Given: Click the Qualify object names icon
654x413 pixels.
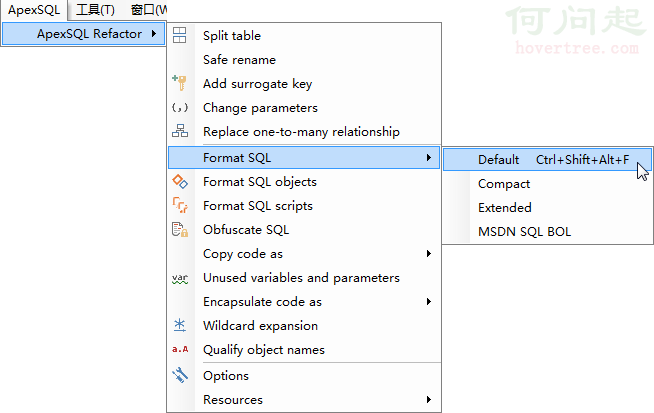Looking at the screenshot, I should (x=180, y=349).
